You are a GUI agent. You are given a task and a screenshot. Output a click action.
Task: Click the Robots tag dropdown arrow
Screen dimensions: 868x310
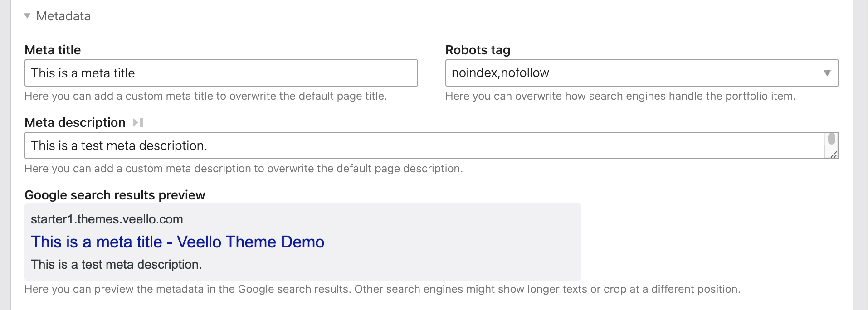click(x=827, y=73)
